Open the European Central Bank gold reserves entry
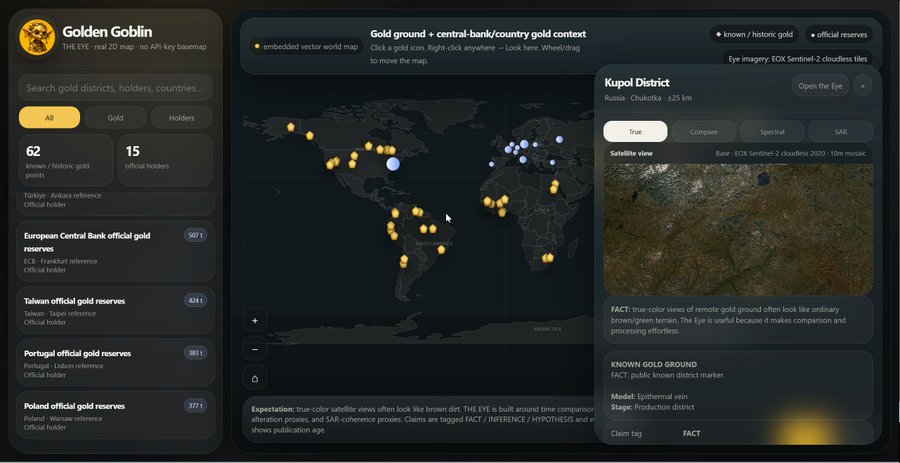The width and height of the screenshot is (900, 463). click(115, 251)
